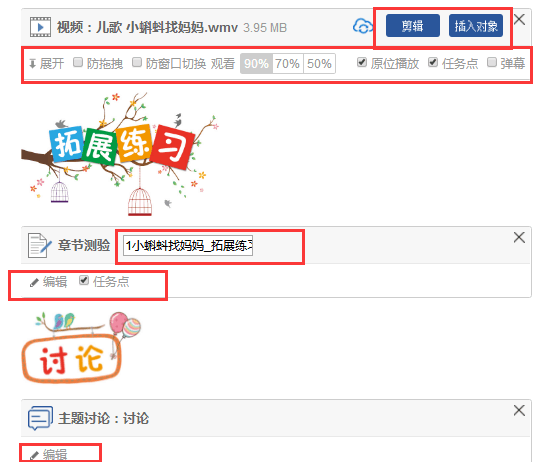557x462 pixels.
Task: Uncheck the 原位播放 checkbox
Action: point(362,62)
